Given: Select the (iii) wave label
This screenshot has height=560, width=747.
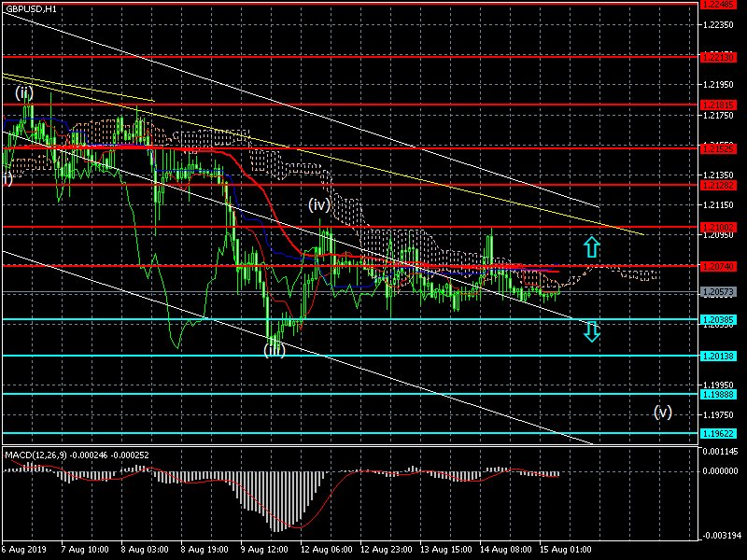Looking at the screenshot, I should (274, 350).
